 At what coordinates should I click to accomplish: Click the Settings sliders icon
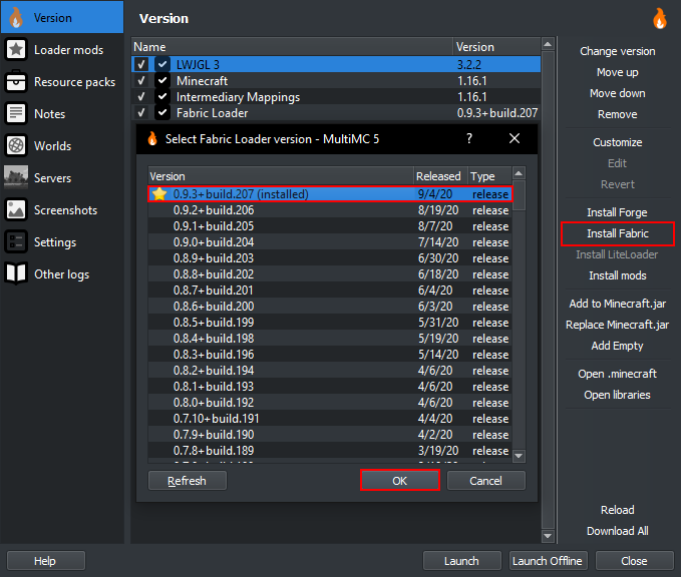pyautogui.click(x=16, y=242)
